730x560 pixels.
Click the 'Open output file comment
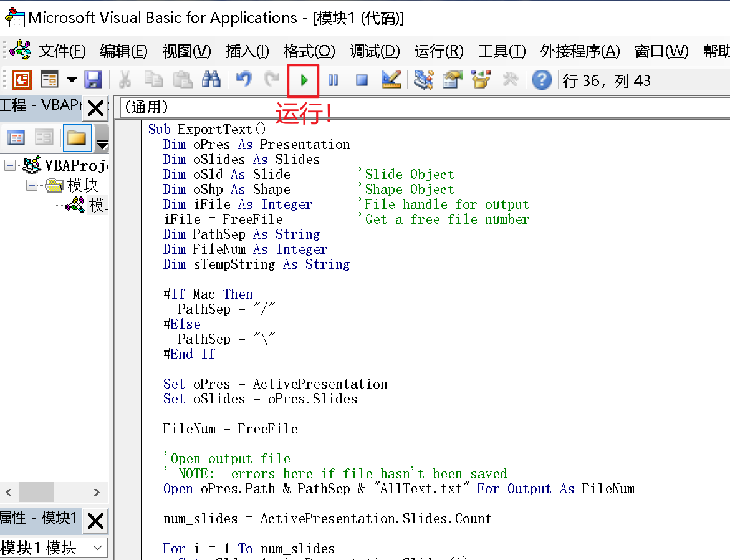point(227,458)
